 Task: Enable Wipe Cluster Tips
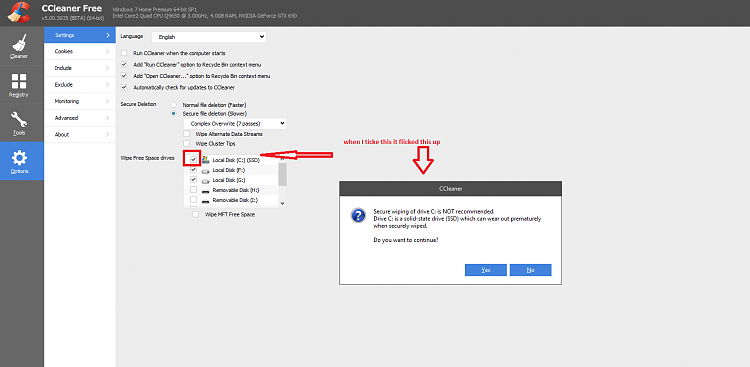pos(187,144)
